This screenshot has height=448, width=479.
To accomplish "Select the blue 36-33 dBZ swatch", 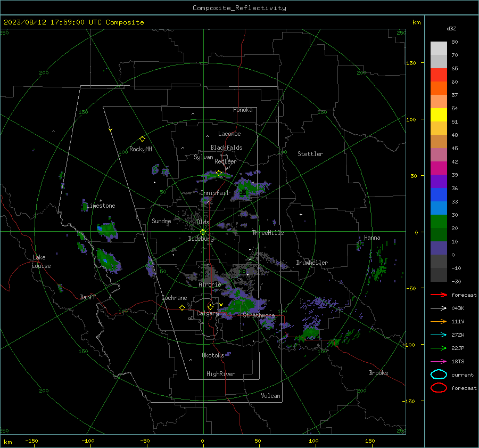I will tap(439, 194).
